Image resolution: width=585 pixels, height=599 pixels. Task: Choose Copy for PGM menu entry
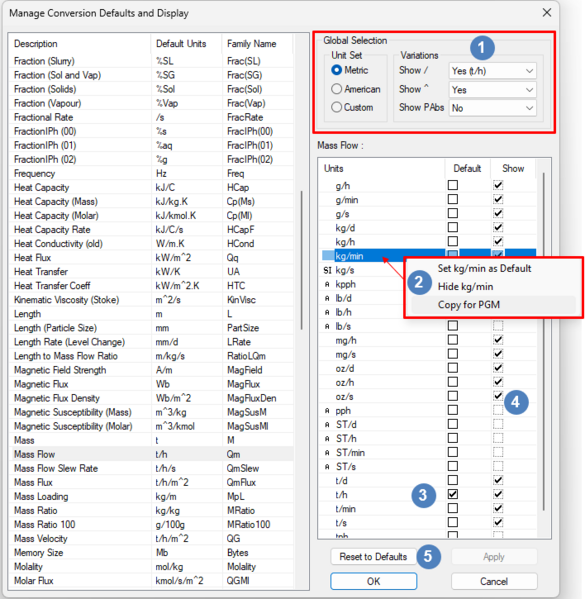pos(468,305)
